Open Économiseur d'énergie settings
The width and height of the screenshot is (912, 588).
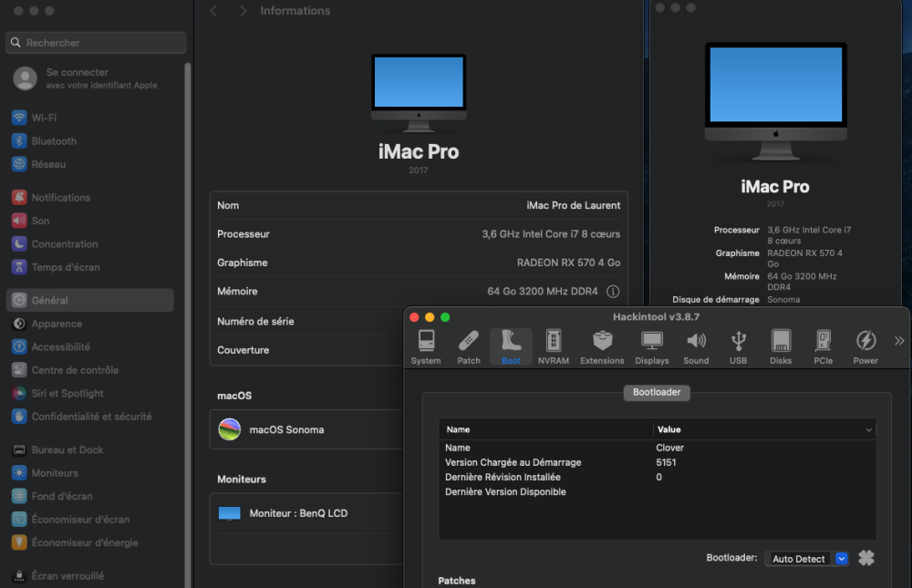[90, 542]
